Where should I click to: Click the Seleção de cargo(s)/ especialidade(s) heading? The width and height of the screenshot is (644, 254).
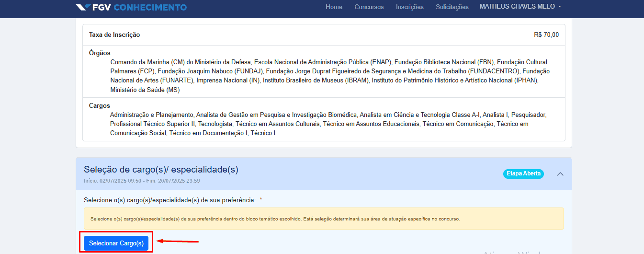(x=161, y=170)
